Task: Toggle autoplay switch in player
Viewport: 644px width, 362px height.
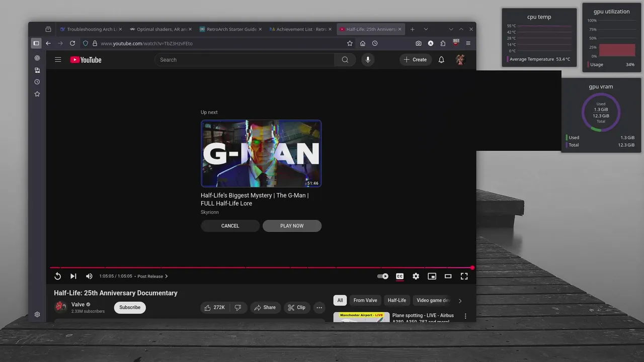Action: [383, 276]
